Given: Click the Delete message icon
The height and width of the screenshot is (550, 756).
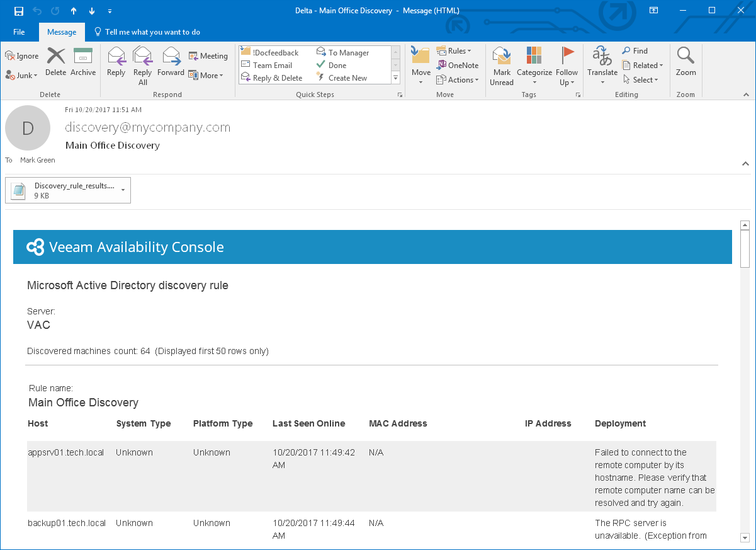Looking at the screenshot, I should pyautogui.click(x=56, y=62).
